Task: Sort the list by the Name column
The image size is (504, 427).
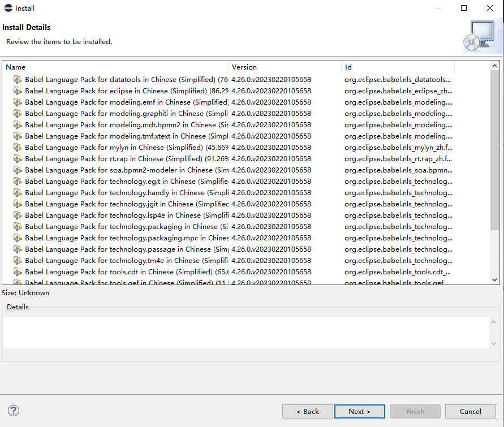Action: (115, 67)
